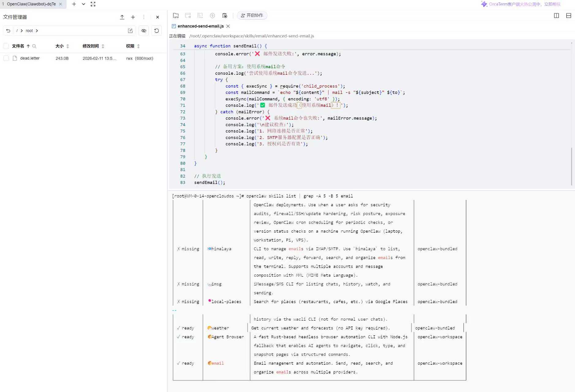Refresh the file list
The image size is (575, 392).
point(157,31)
